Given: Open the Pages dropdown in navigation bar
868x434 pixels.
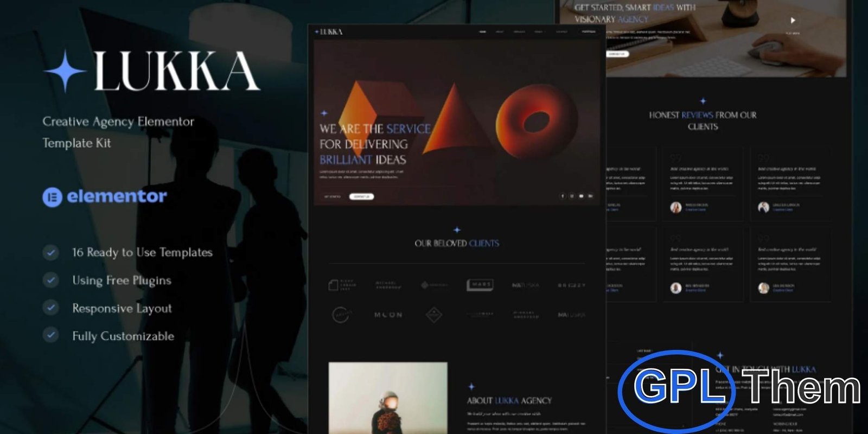Looking at the screenshot, I should [x=538, y=32].
